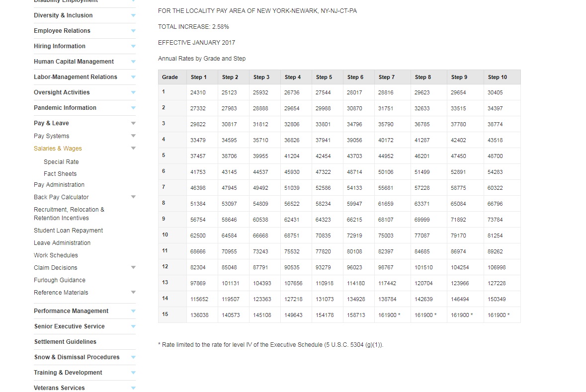This screenshot has height=392, width=586.
Task: Expand the Employee Relations arrow
Action: pyautogui.click(x=133, y=31)
